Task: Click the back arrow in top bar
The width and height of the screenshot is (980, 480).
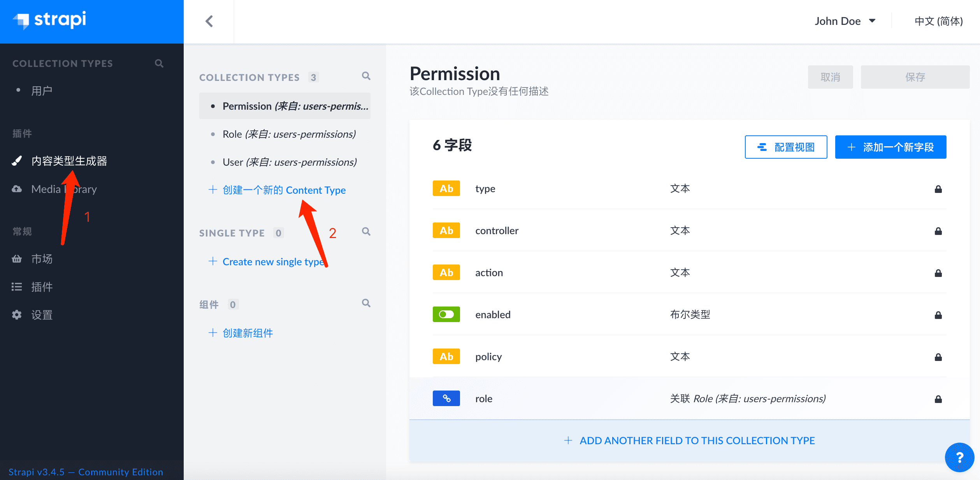Action: click(209, 21)
